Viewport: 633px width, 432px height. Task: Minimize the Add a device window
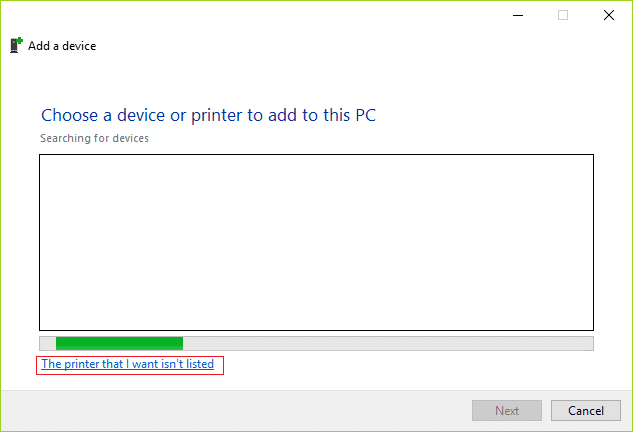point(518,15)
